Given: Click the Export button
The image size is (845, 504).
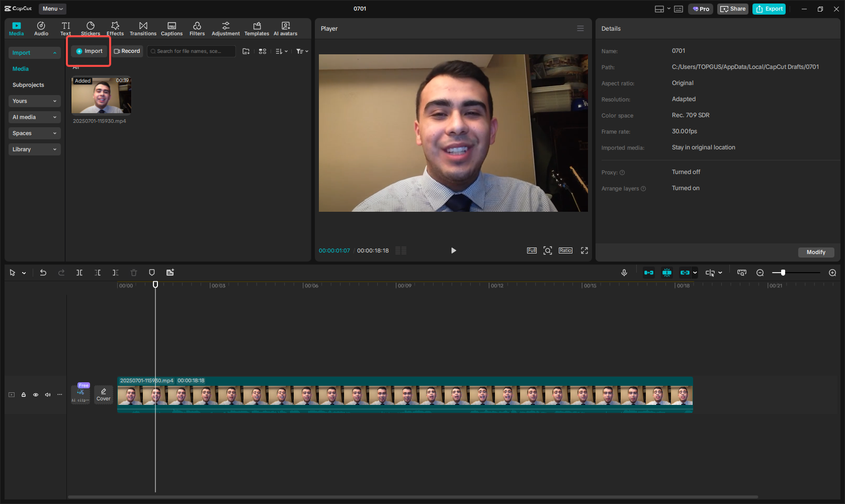Looking at the screenshot, I should [x=769, y=9].
